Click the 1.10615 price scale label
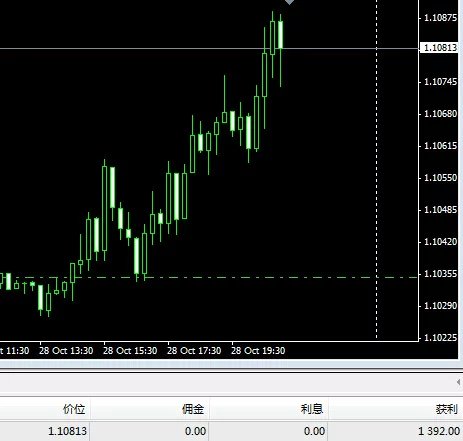This screenshot has width=463, height=441. click(440, 146)
